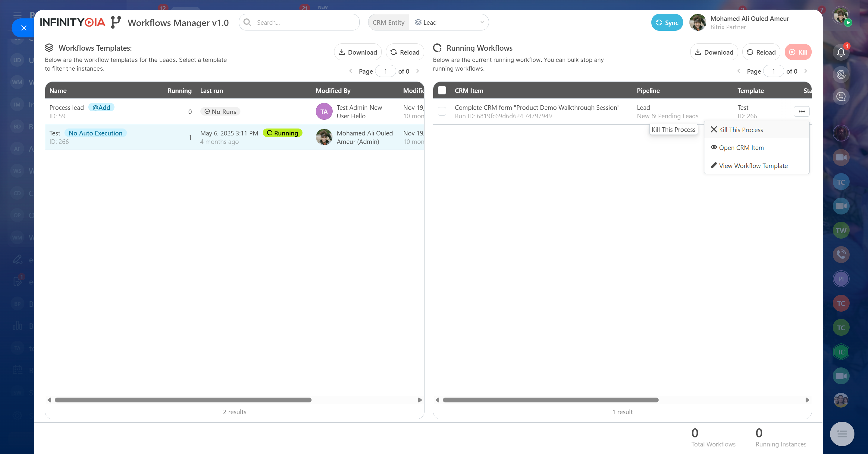Screen dimensions: 868x454
Task: Click the blue X close panel icon
Action: [x=24, y=28]
